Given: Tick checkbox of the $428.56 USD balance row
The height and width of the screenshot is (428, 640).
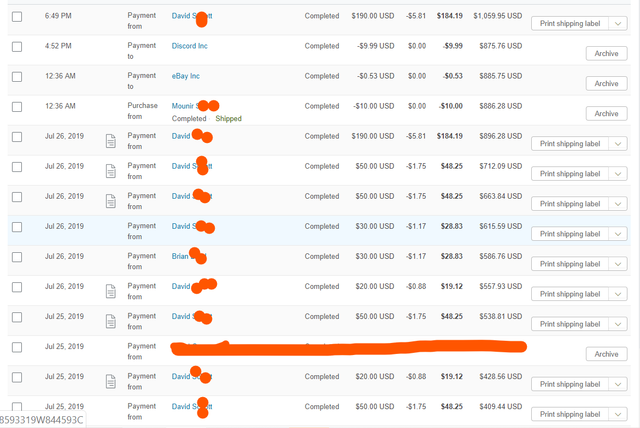Looking at the screenshot, I should click(x=17, y=377).
